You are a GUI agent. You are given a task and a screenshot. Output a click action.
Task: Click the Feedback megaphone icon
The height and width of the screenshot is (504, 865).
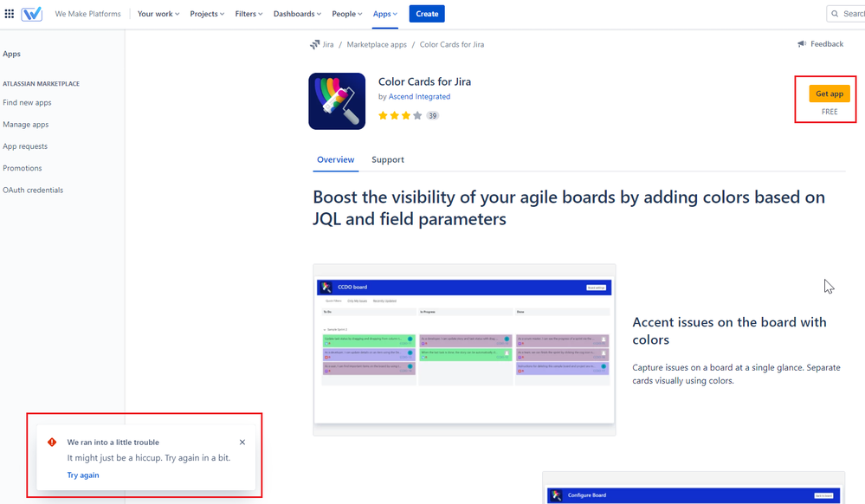802,44
